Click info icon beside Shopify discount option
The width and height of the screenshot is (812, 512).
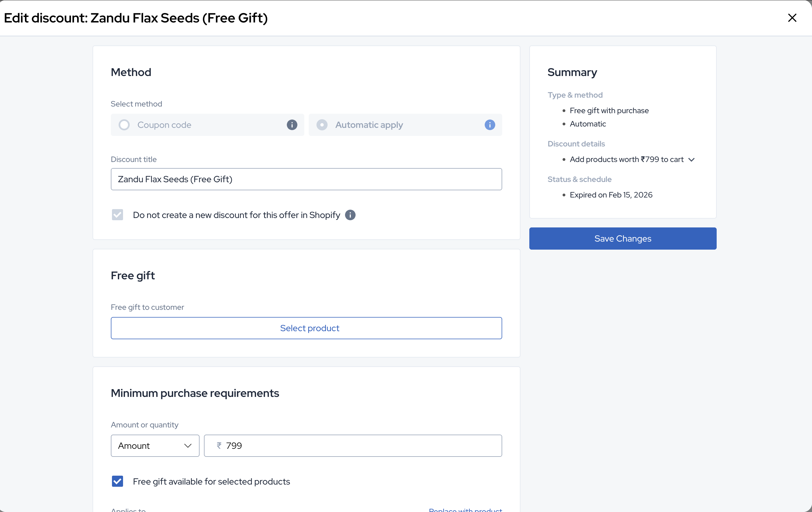point(350,215)
